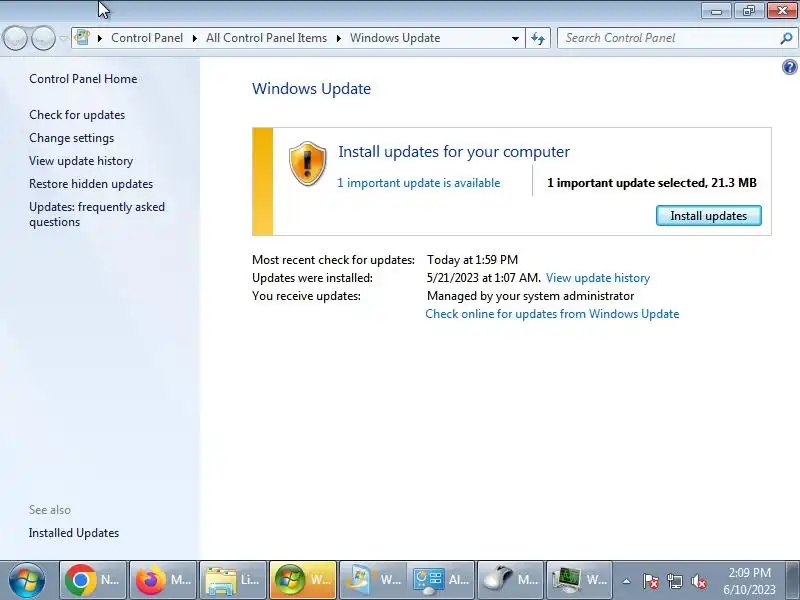The width and height of the screenshot is (800, 600).
Task: Click View update history next to install date
Action: pos(598,278)
